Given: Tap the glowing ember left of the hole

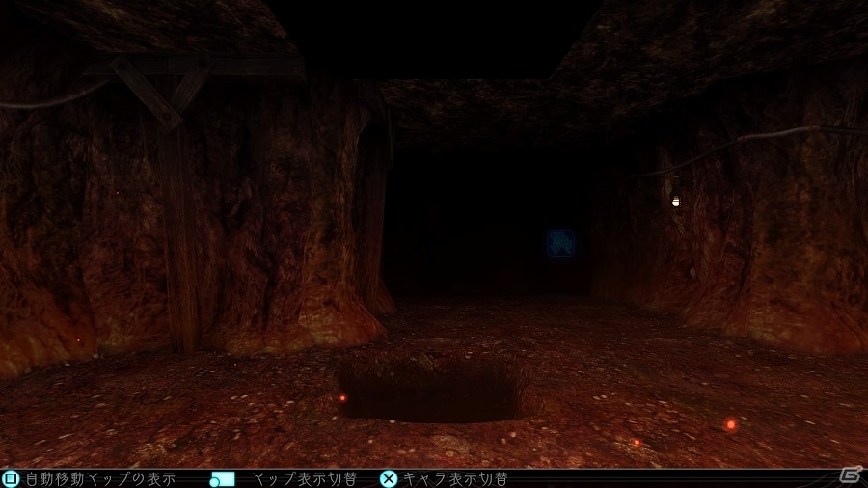Looking at the screenshot, I should coord(341,397).
